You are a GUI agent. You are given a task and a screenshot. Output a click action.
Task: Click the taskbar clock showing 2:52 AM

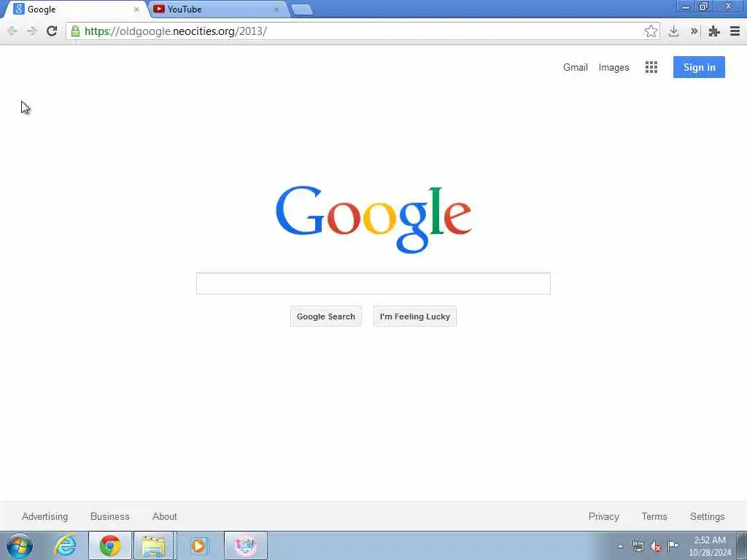tap(710, 546)
